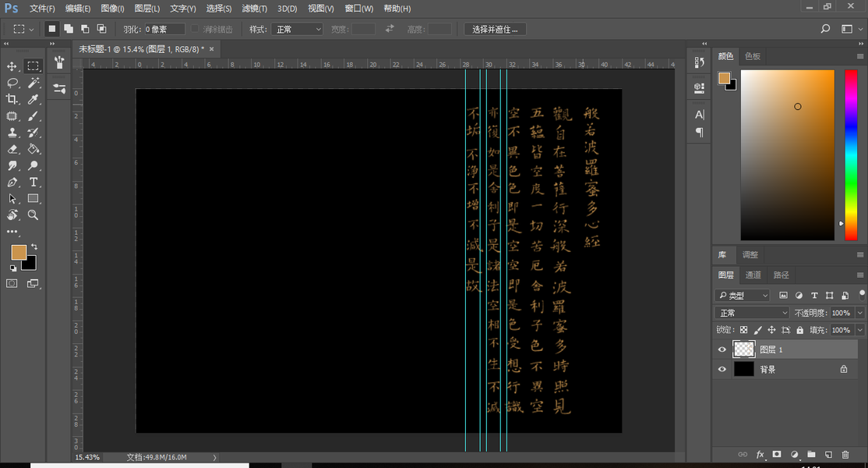Swap foreground and background colors
The image size is (868, 468).
click(34, 246)
